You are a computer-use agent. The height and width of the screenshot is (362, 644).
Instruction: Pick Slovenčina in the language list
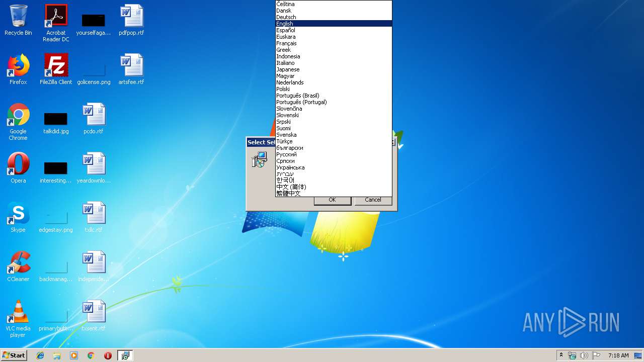(334, 109)
